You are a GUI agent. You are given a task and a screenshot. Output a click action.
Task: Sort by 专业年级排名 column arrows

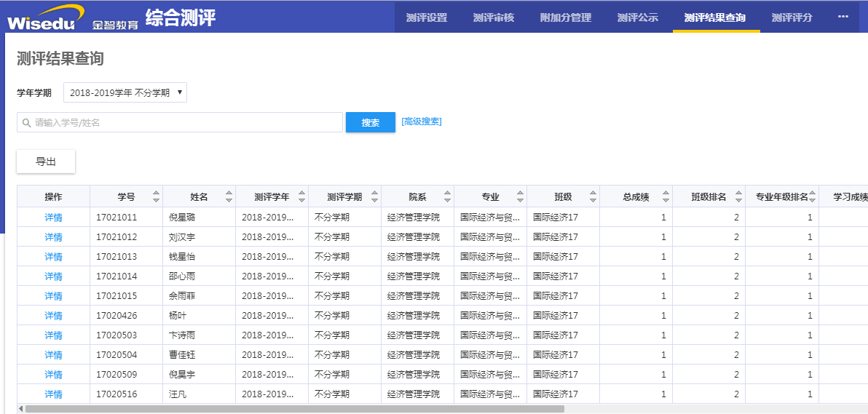[x=812, y=196]
